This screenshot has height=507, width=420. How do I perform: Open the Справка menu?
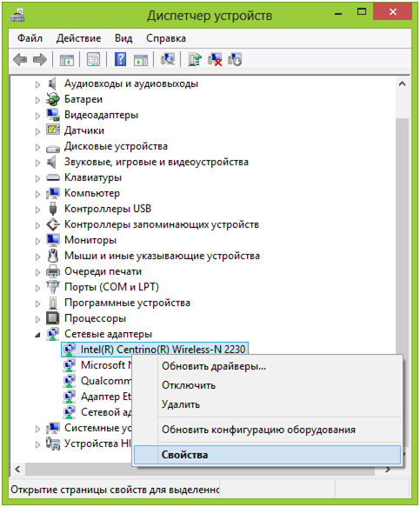tap(166, 38)
